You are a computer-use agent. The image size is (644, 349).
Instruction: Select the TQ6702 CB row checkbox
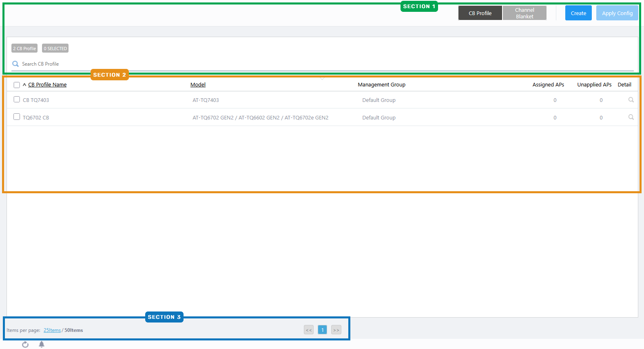(x=17, y=117)
